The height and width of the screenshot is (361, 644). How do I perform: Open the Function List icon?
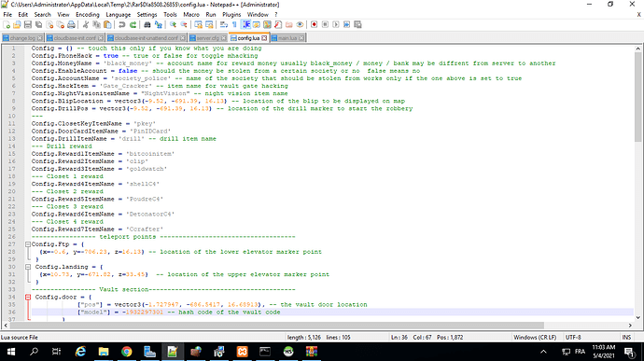(x=278, y=24)
